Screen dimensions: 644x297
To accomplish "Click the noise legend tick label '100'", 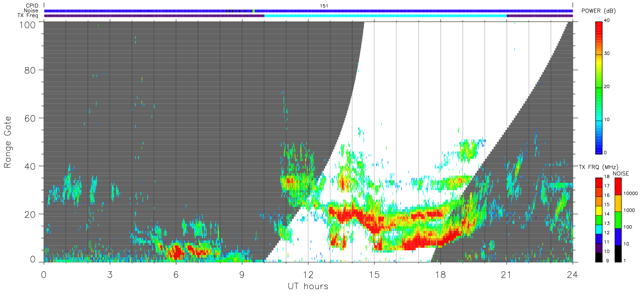I will (x=628, y=227).
